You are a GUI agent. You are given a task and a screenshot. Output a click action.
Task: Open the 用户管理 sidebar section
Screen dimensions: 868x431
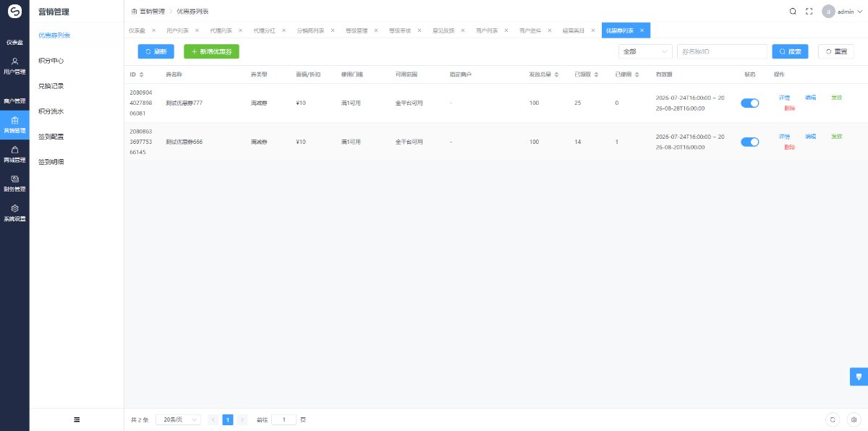point(14,66)
